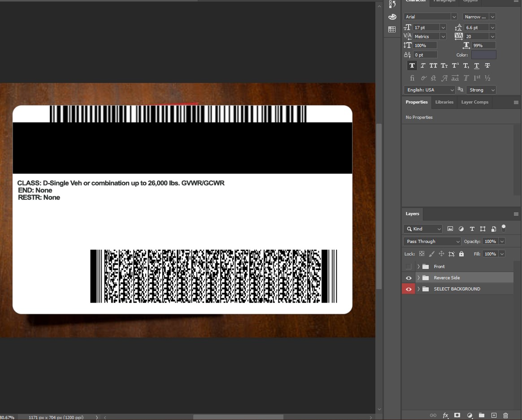Open the Strong anti-aliasing dropdown

coord(481,90)
